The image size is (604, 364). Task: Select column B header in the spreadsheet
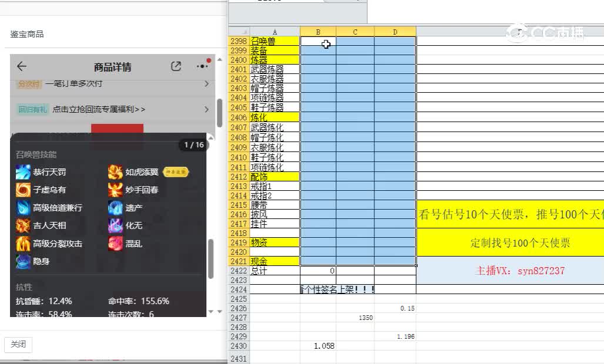[x=318, y=31]
